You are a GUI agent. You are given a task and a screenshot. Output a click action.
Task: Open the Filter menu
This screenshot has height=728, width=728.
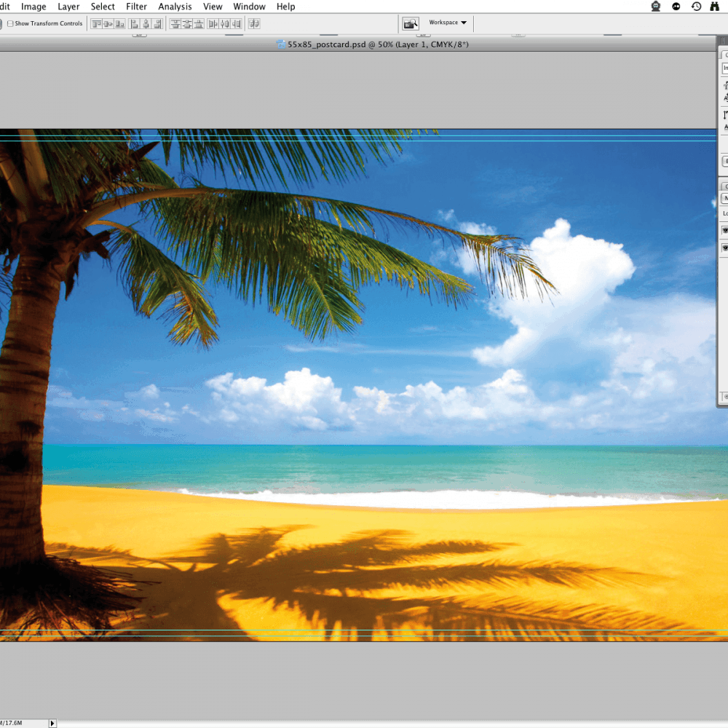[136, 7]
